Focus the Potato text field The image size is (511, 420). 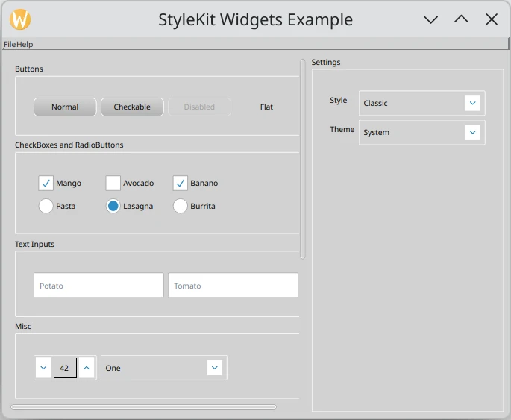(98, 285)
